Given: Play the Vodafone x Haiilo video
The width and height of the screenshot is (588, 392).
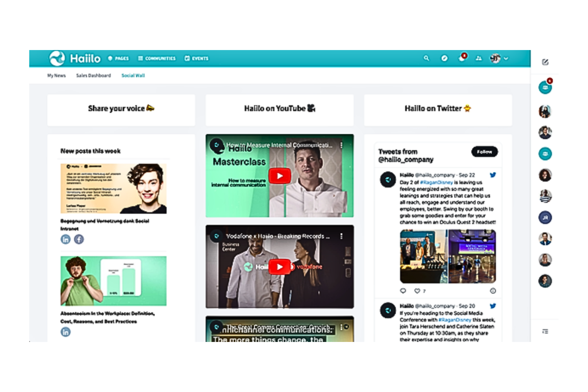Looking at the screenshot, I should pyautogui.click(x=280, y=267).
